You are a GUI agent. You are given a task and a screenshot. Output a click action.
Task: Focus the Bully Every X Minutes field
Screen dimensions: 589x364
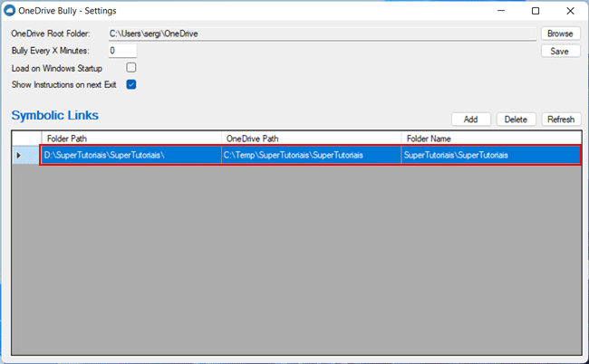[x=122, y=51]
